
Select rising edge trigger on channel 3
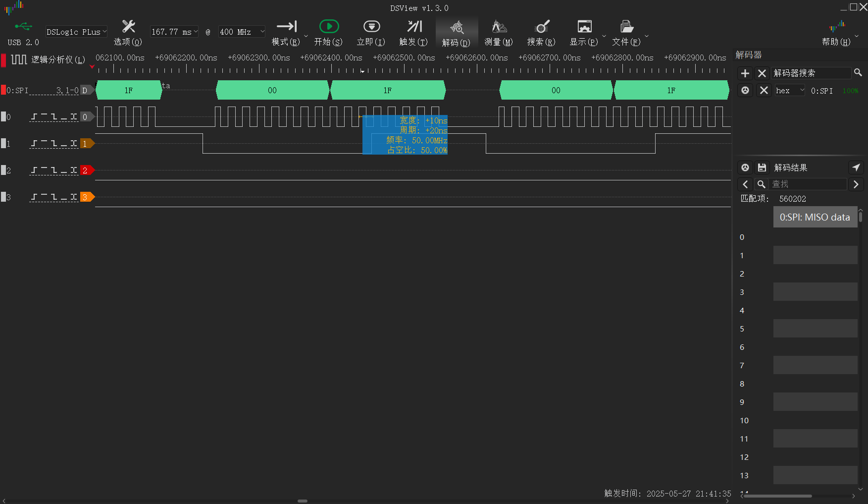tap(34, 197)
